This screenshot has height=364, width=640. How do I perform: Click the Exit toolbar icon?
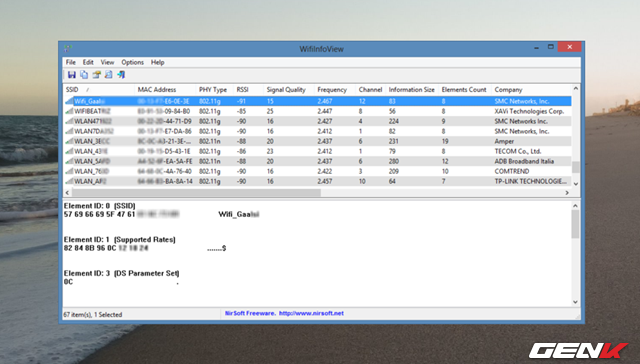tap(121, 75)
